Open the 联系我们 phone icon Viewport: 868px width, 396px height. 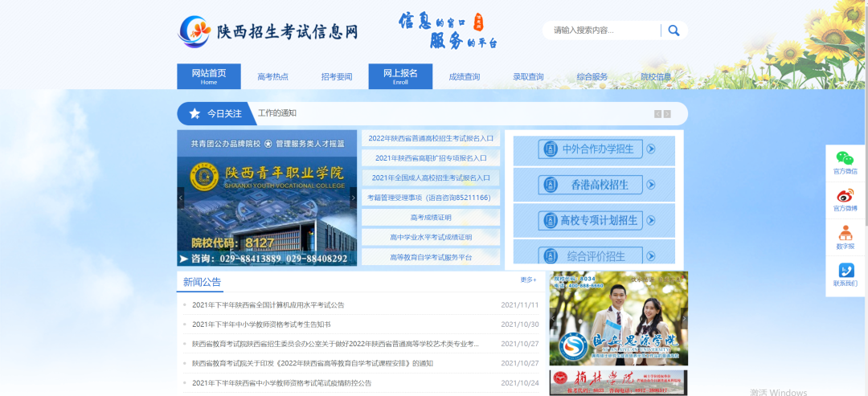click(846, 271)
